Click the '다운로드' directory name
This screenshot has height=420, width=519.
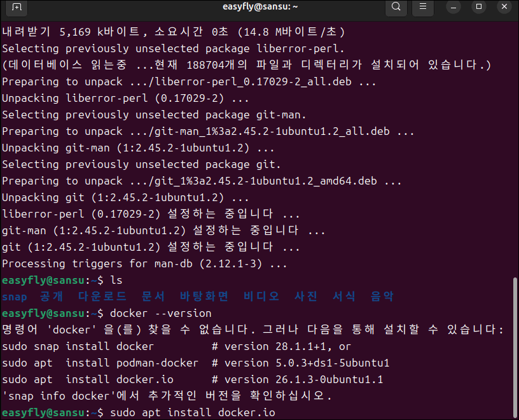(102, 296)
